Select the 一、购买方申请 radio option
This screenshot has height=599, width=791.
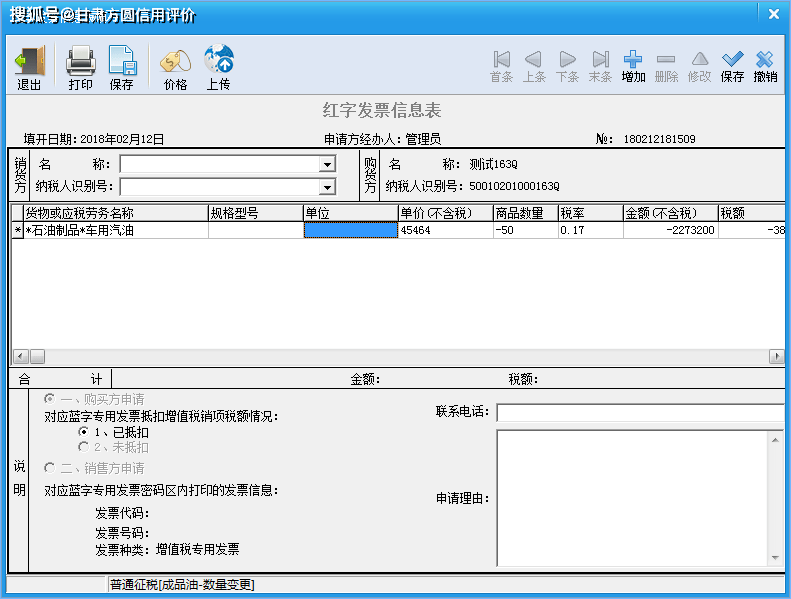tap(50, 399)
